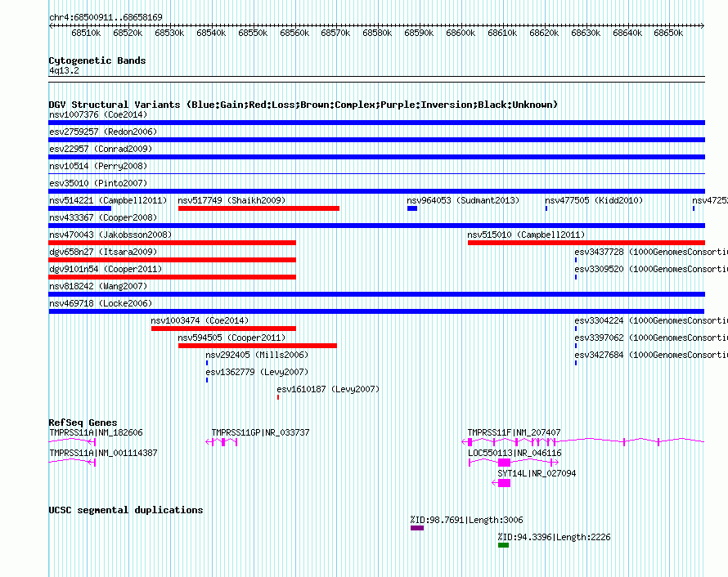Click the red nsv517749 (Shaikh2009) loss bar

coord(258,208)
